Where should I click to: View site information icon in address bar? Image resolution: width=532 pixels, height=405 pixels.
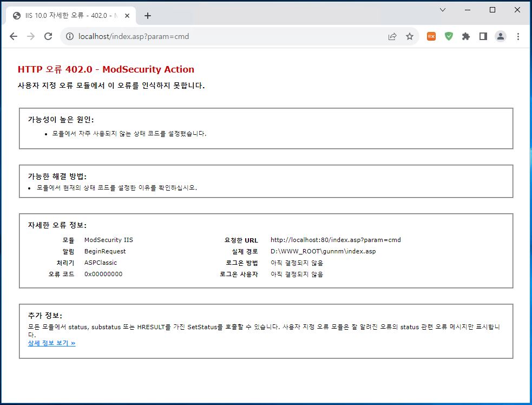[70, 36]
